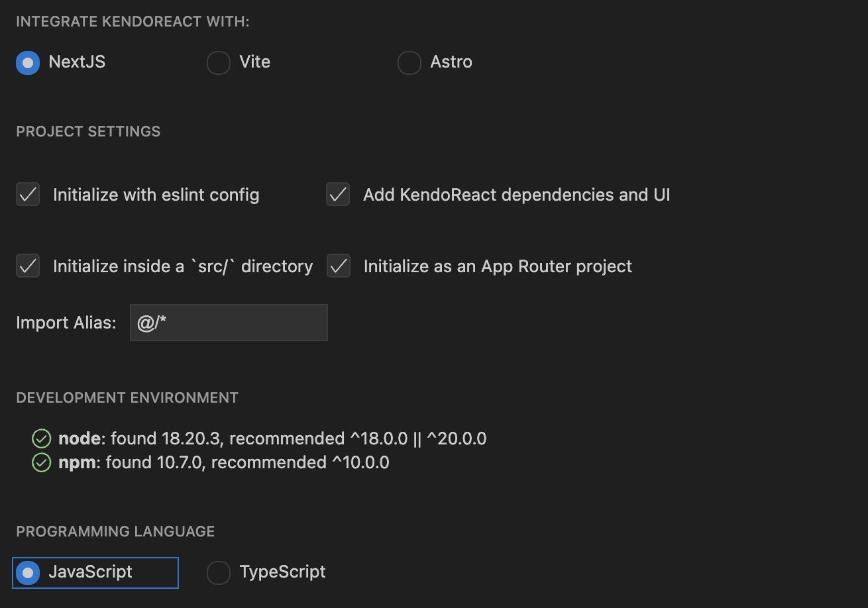The image size is (868, 608).
Task: Select the NextJS radio button
Action: [x=28, y=63]
